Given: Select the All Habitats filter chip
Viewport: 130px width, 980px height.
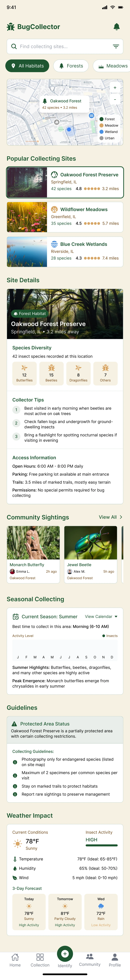Looking at the screenshot, I should click(x=27, y=66).
